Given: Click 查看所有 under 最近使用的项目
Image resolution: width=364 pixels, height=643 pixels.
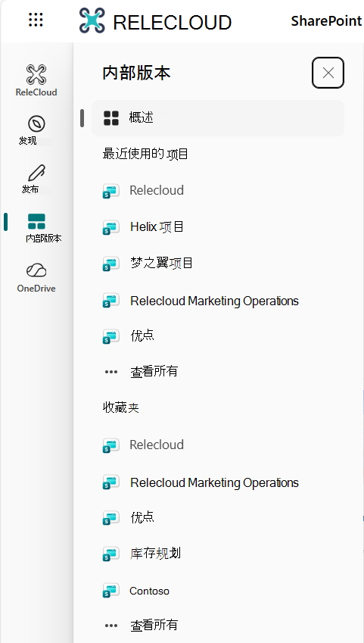Looking at the screenshot, I should coord(154,372).
